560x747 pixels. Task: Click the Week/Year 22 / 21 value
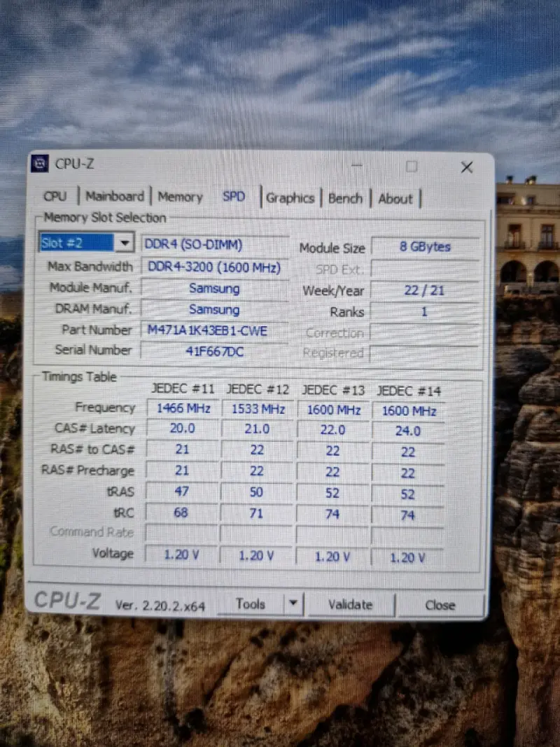click(425, 290)
